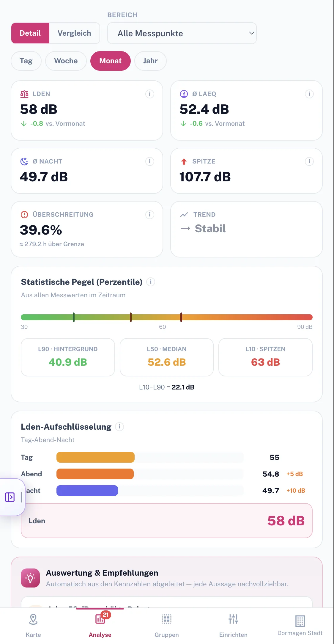Click the '+10 dB' Nacht penalty label
Image resolution: width=334 pixels, height=644 pixels.
tap(296, 491)
